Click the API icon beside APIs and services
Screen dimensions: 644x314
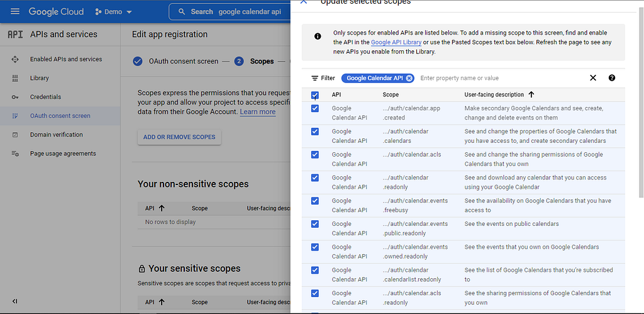point(15,35)
